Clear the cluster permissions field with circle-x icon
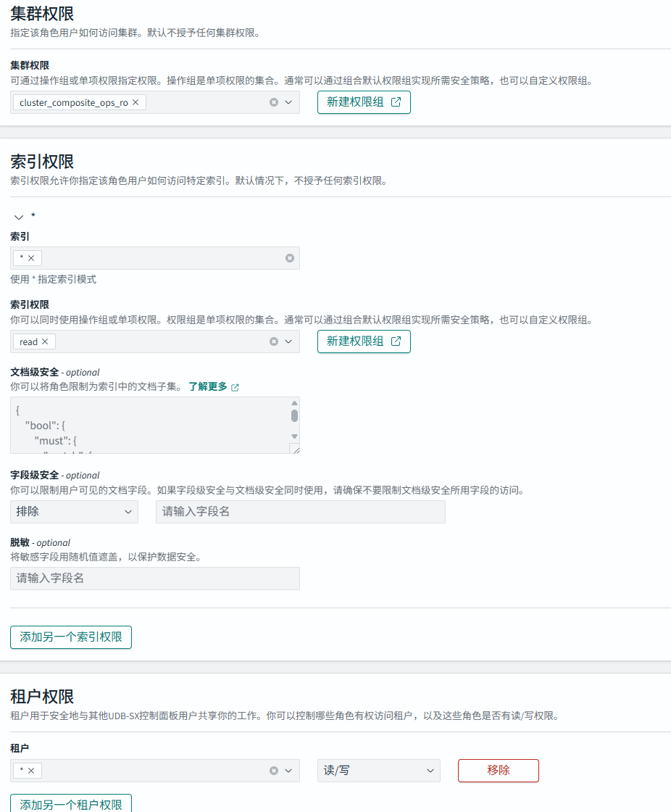The width and height of the screenshot is (671, 812). pos(273,102)
